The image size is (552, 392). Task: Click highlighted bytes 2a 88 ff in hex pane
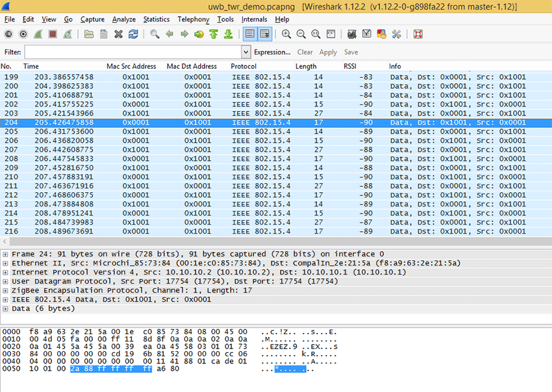click(111, 369)
